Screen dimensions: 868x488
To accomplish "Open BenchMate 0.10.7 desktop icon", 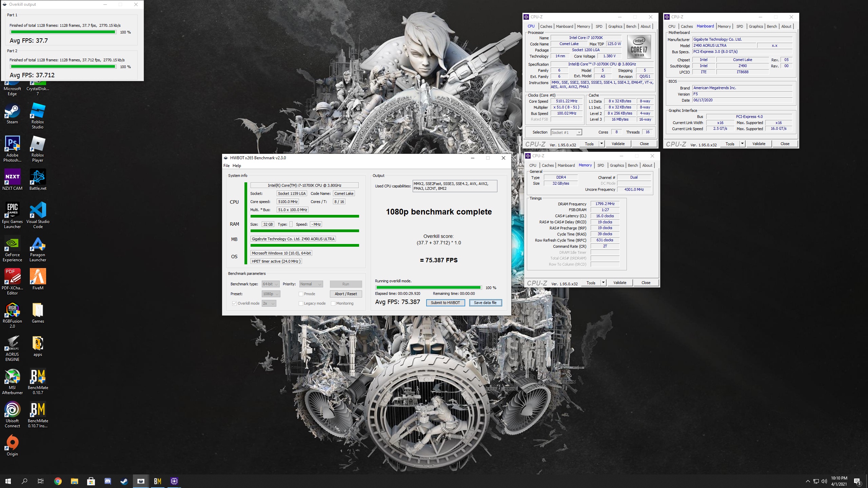I will (x=38, y=382).
